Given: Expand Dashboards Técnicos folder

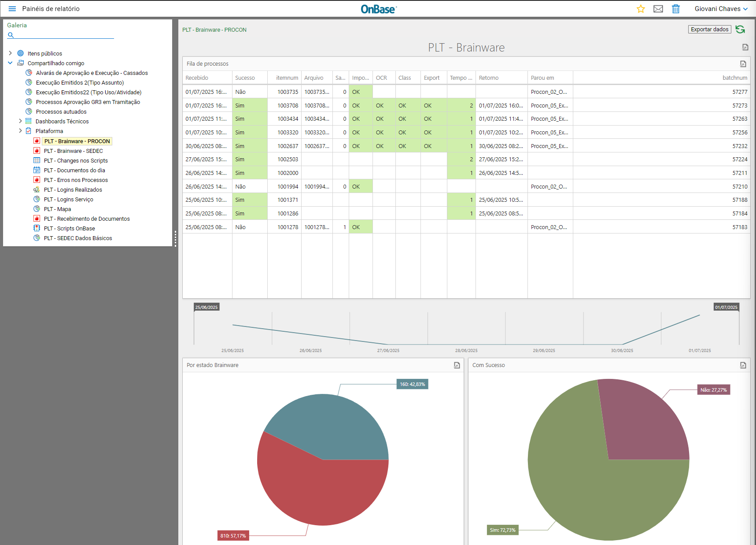Looking at the screenshot, I should pyautogui.click(x=20, y=121).
